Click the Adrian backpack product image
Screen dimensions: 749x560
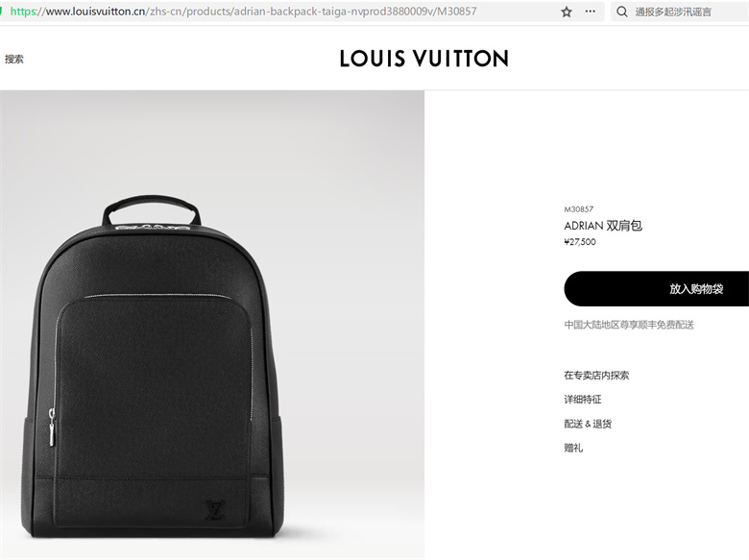pos(212,325)
